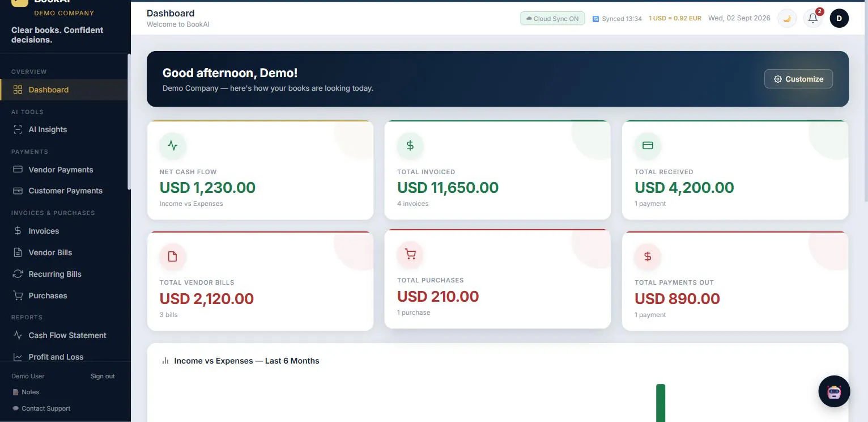Click the USD 11,650.00 amount
This screenshot has height=422, width=868.
[x=448, y=187]
